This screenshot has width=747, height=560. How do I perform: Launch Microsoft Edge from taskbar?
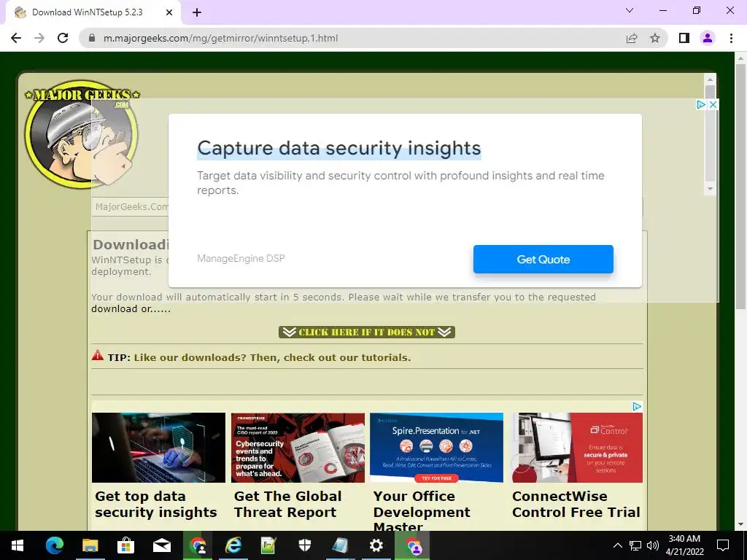click(x=54, y=545)
